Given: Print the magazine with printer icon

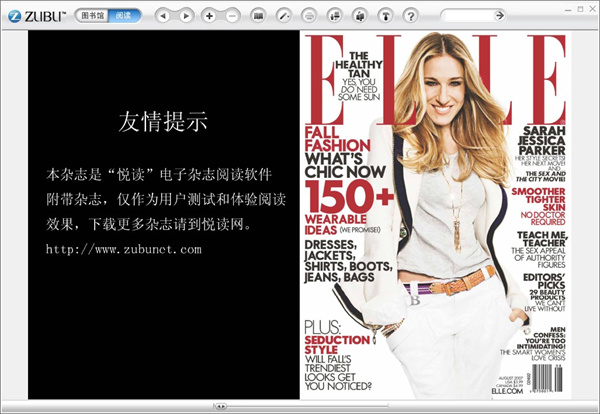Looking at the screenshot, I should click(x=309, y=16).
